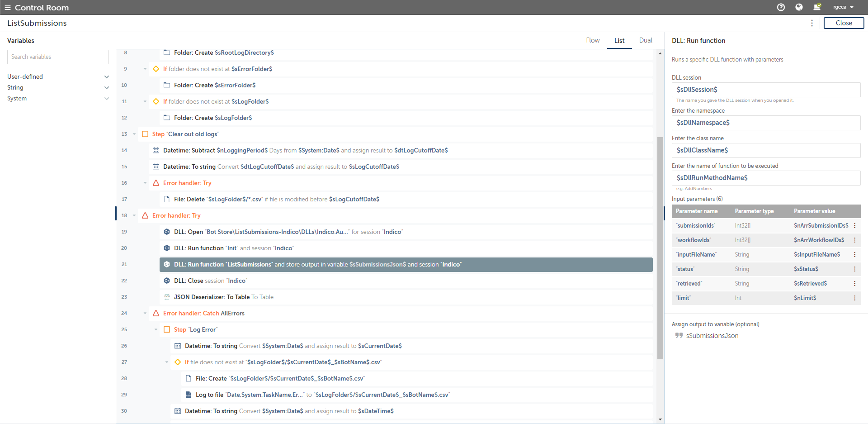
Task: Open options for the 'inputFileName' parameter
Action: click(x=855, y=254)
